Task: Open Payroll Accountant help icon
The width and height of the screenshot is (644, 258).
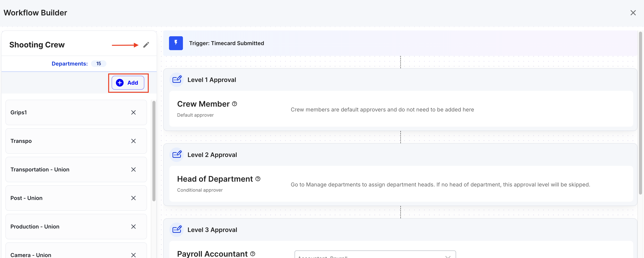Action: (253, 254)
